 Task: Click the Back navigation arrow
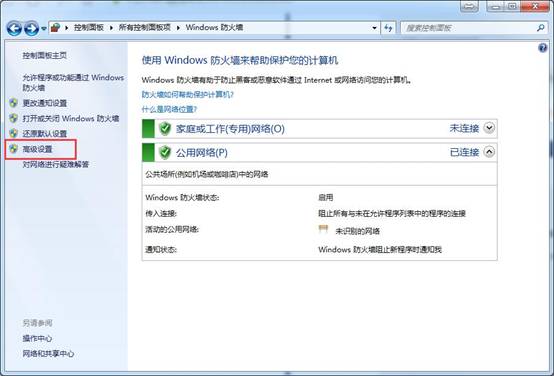click(14, 28)
